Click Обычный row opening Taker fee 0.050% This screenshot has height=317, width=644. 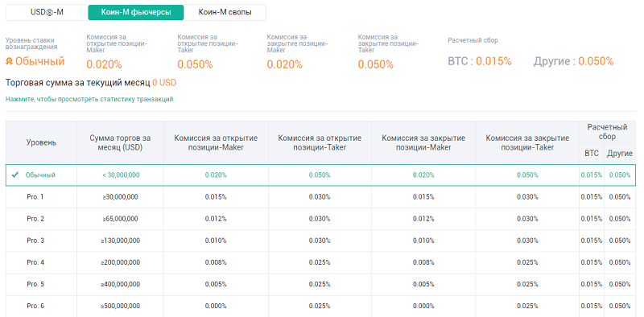320,175
